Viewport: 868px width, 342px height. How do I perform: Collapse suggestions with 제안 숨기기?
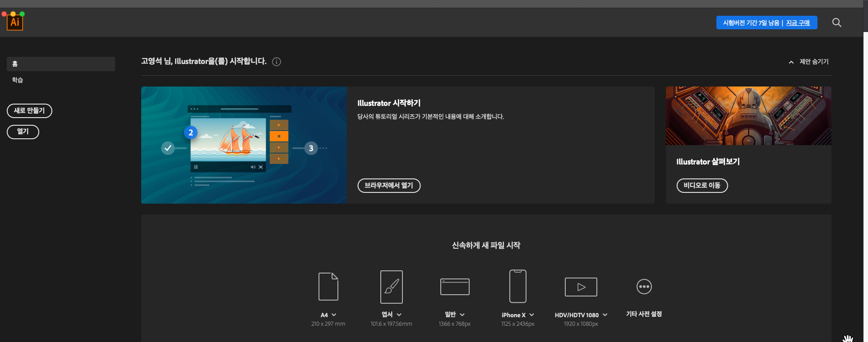pos(809,62)
